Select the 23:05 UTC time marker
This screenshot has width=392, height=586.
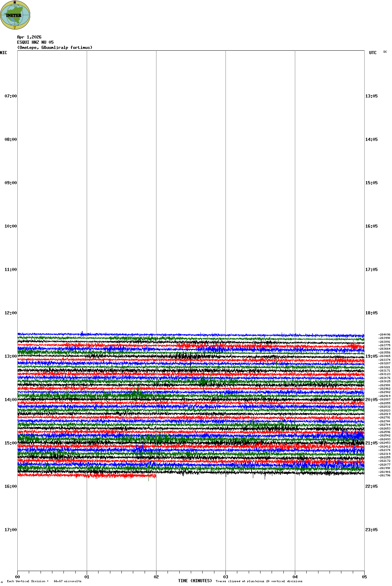pos(371,530)
